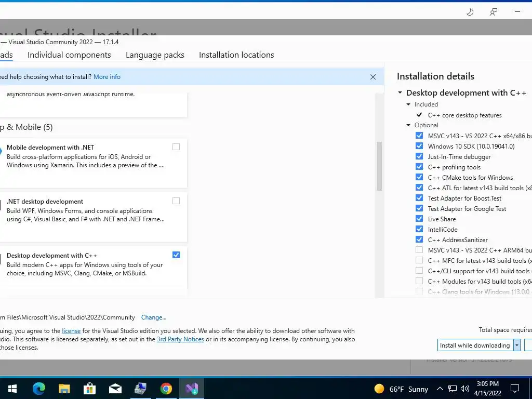Toggle the dark theme moon icon

coord(470,12)
